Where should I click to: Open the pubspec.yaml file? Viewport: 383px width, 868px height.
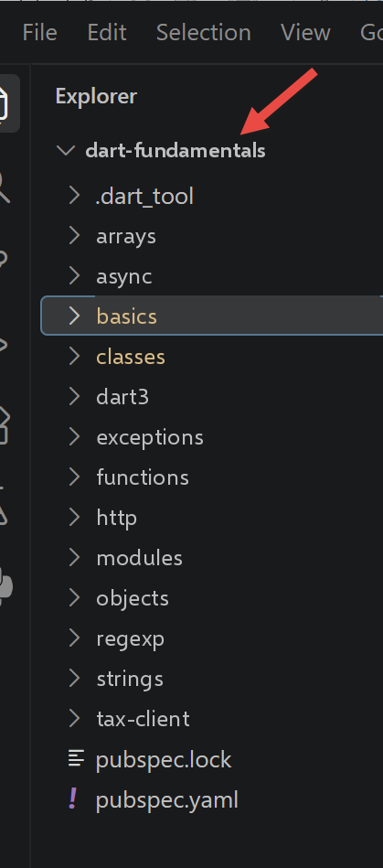coord(167,800)
